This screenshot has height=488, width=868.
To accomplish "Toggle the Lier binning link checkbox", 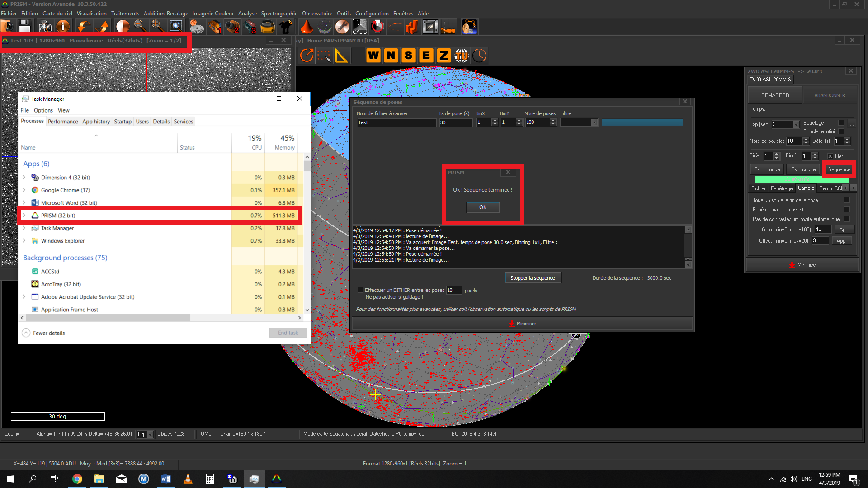I will click(x=830, y=156).
